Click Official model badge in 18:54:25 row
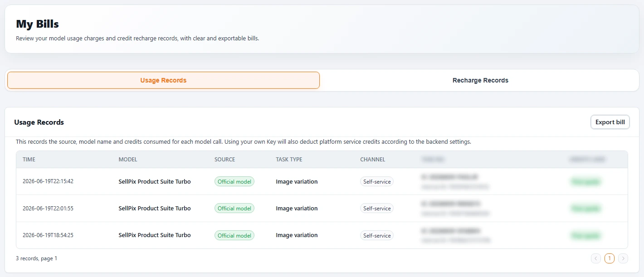Screen dimensions: 644x277 click(234, 235)
